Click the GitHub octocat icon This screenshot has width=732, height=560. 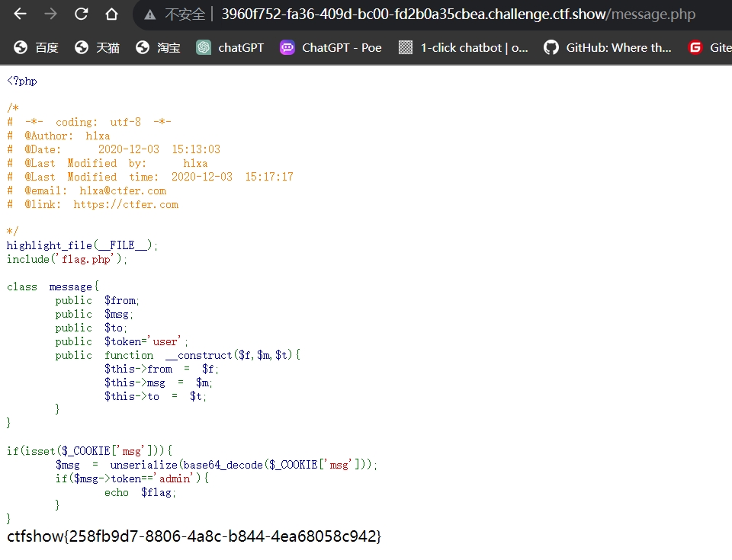click(551, 47)
